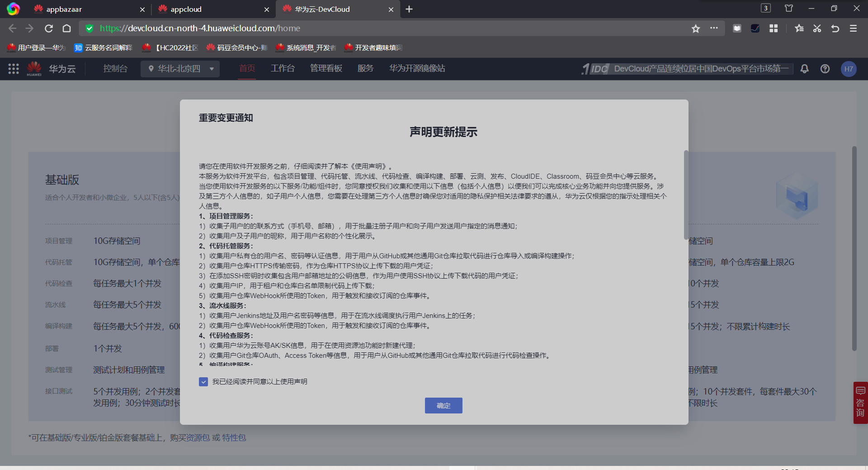Open the address bar three-dots menu

[x=714, y=28]
